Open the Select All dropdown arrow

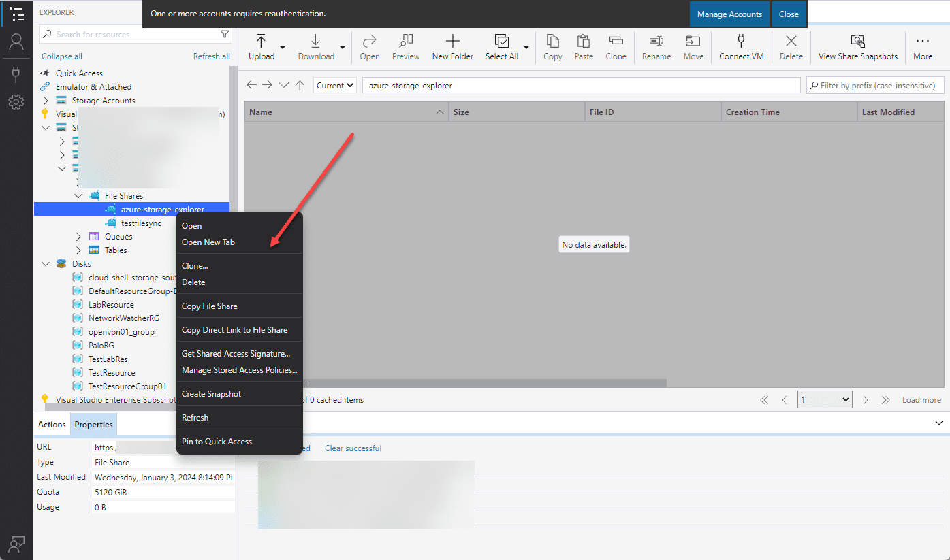[x=526, y=48]
